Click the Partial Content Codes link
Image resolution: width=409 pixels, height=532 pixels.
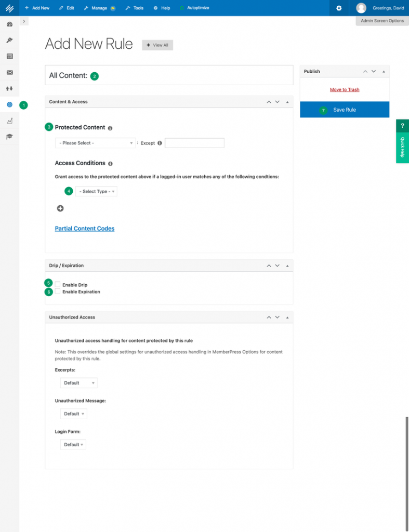tap(85, 229)
